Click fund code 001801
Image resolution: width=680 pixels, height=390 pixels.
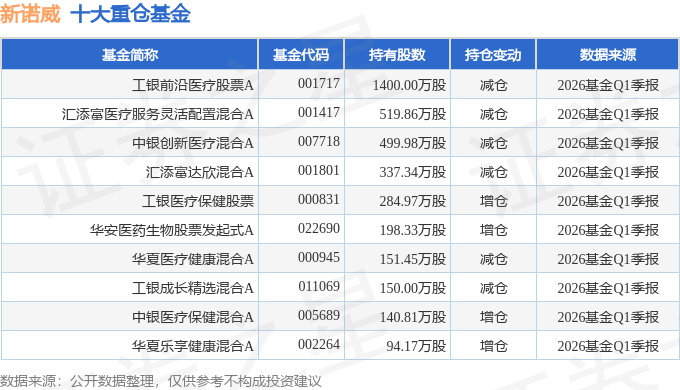point(319,170)
